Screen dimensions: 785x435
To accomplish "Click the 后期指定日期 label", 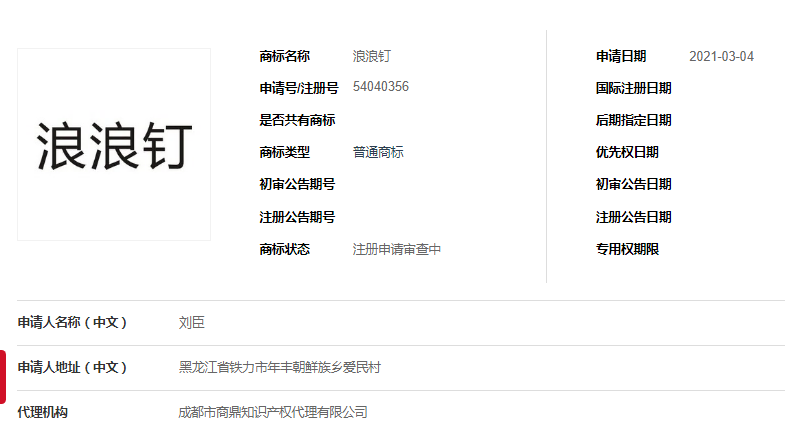I will pos(634,120).
